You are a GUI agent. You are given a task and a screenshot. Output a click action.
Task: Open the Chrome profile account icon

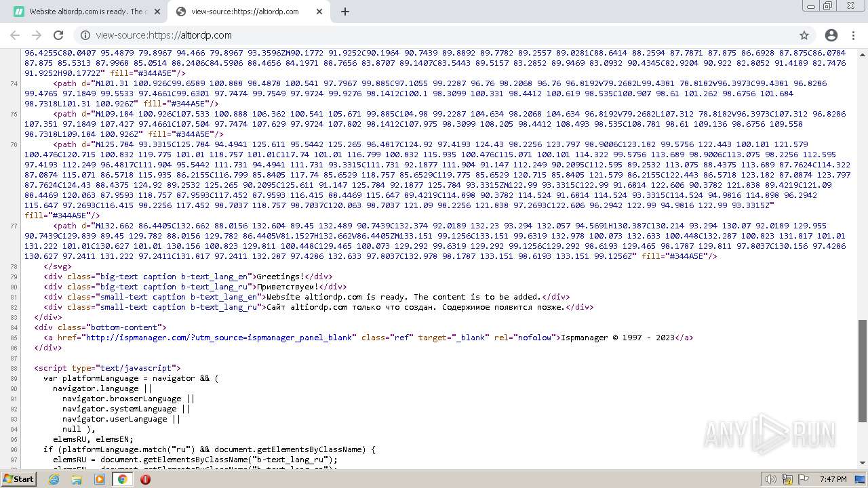point(831,35)
